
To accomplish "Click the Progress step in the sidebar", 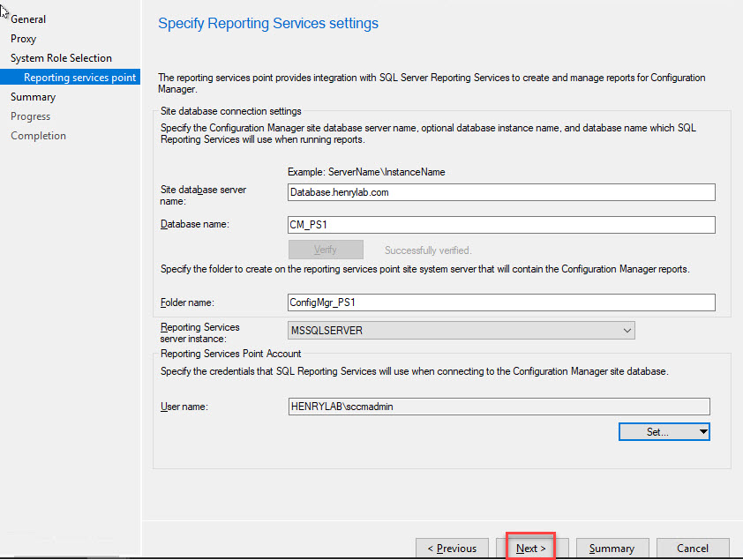I will pos(30,116).
